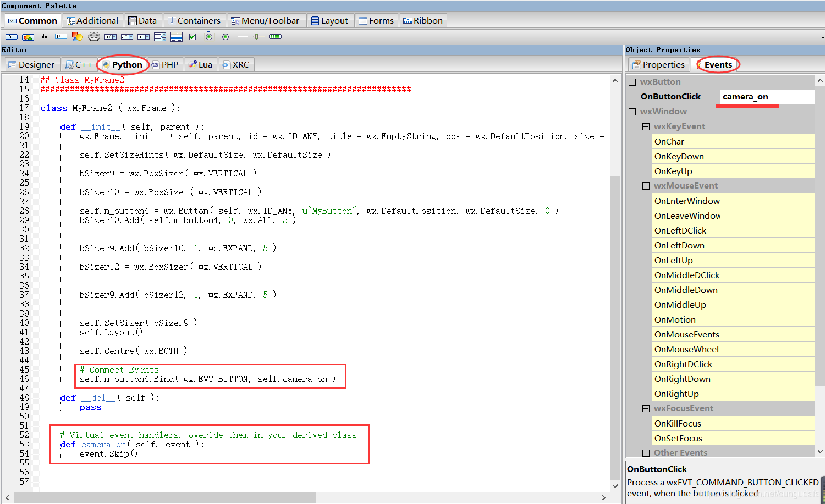Select the wxRadioButton palette component
Image resolution: width=825 pixels, height=504 pixels.
click(x=226, y=37)
